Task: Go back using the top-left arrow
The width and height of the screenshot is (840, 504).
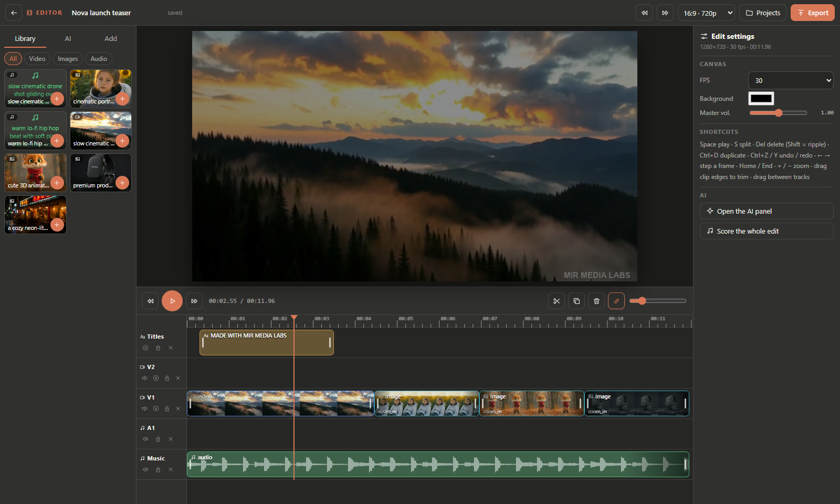Action: coord(14,13)
